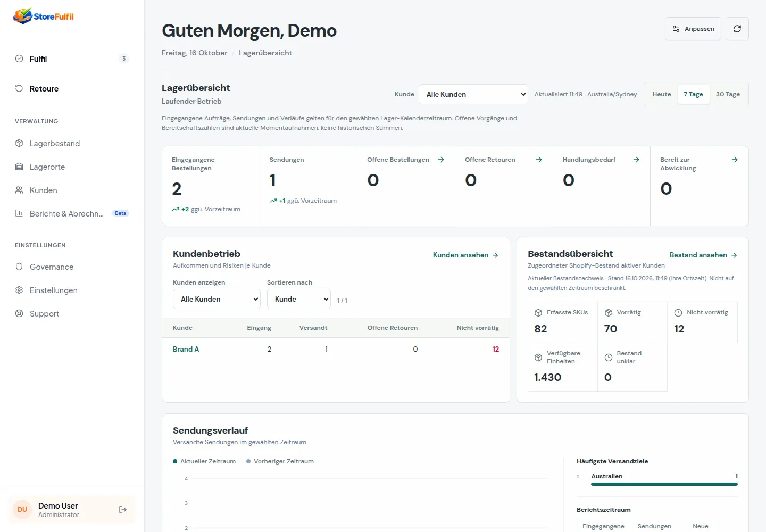Expand the 'Kunden anzeigen' dropdown
Screen dimensions: 766x532
(217, 299)
